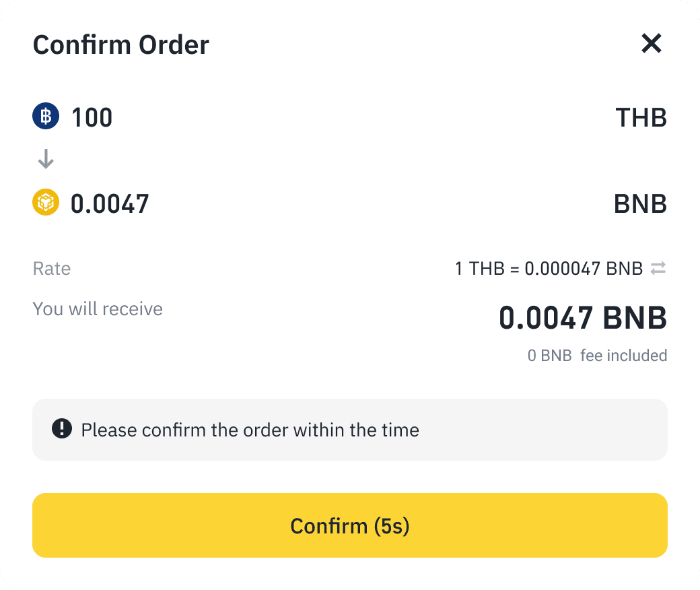The height and width of the screenshot is (590, 700).
Task: Click empty space in the grey notice banner
Action: [x=552, y=430]
